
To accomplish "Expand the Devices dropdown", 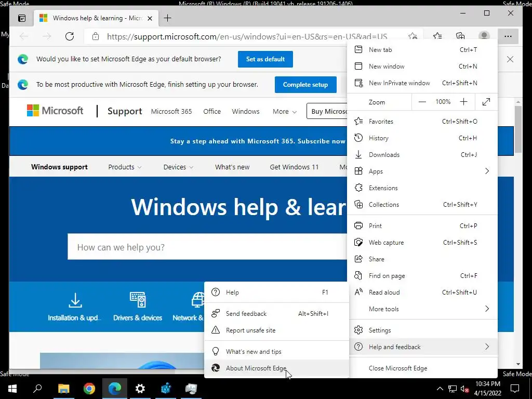I will 178,167.
